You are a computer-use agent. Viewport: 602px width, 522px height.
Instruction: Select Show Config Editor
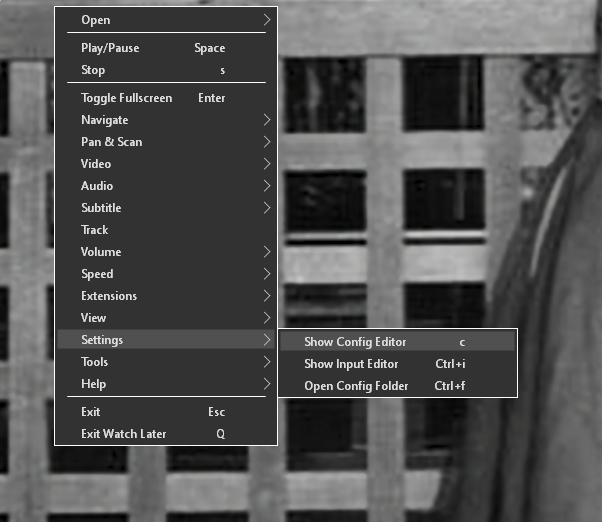[398, 342]
